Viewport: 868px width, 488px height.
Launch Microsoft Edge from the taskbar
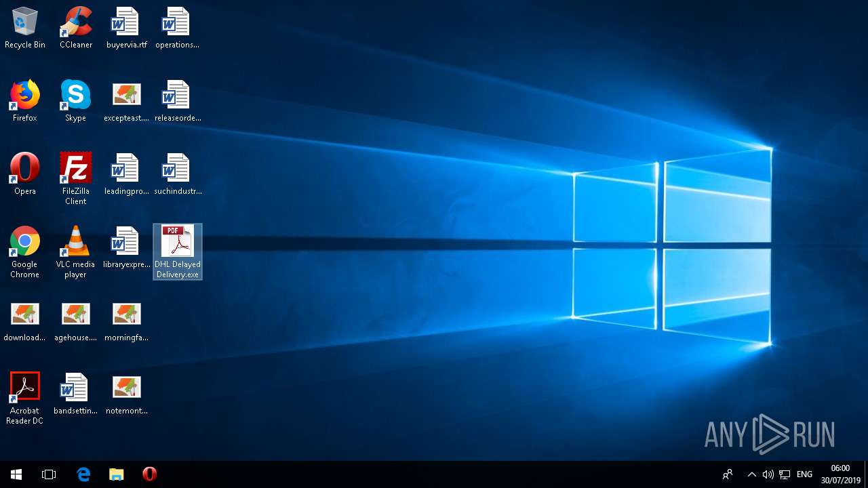[x=83, y=474]
